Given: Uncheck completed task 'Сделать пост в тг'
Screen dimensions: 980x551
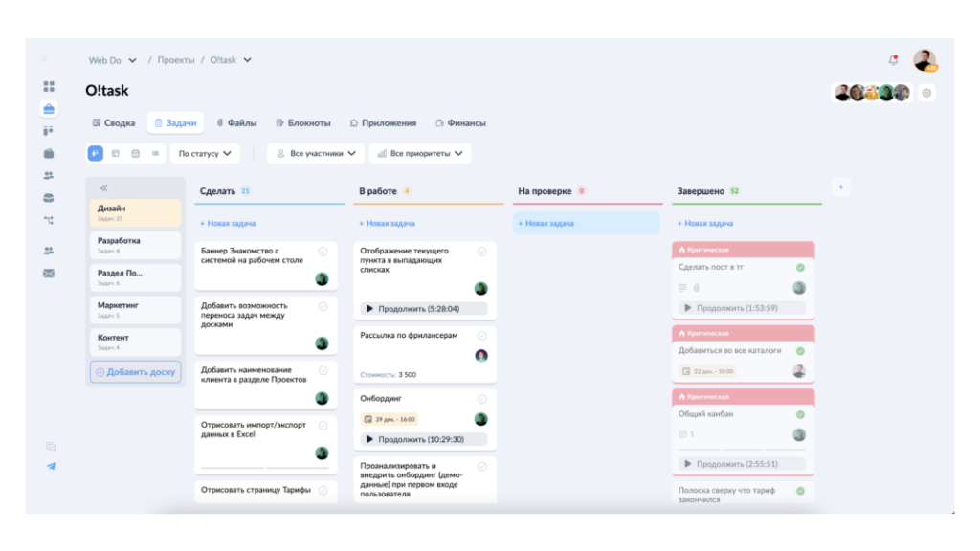Looking at the screenshot, I should coord(800,268).
